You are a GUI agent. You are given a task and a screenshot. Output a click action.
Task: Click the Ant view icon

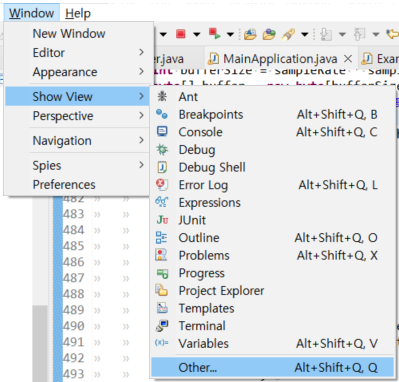click(162, 96)
